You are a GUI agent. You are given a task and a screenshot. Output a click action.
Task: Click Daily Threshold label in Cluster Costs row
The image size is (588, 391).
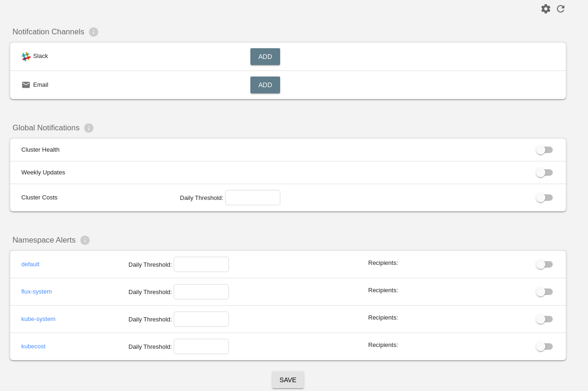tap(202, 198)
